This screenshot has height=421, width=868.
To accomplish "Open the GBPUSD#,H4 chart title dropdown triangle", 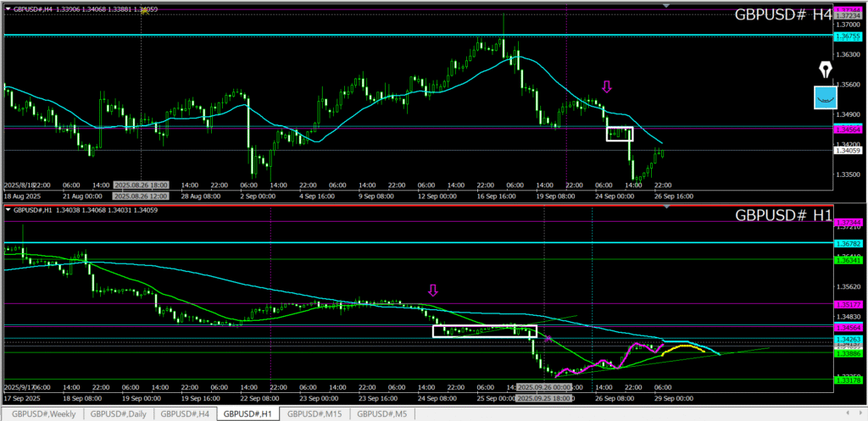I will [x=8, y=8].
